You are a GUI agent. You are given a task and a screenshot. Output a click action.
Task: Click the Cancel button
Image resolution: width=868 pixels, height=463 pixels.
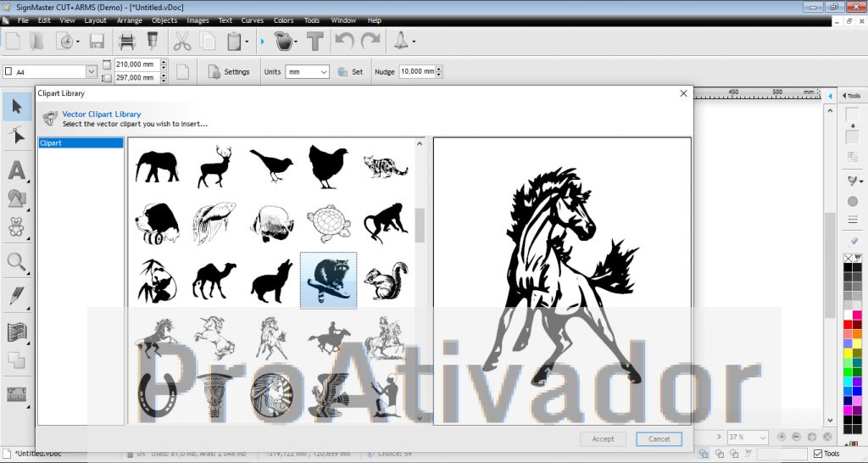[659, 438]
